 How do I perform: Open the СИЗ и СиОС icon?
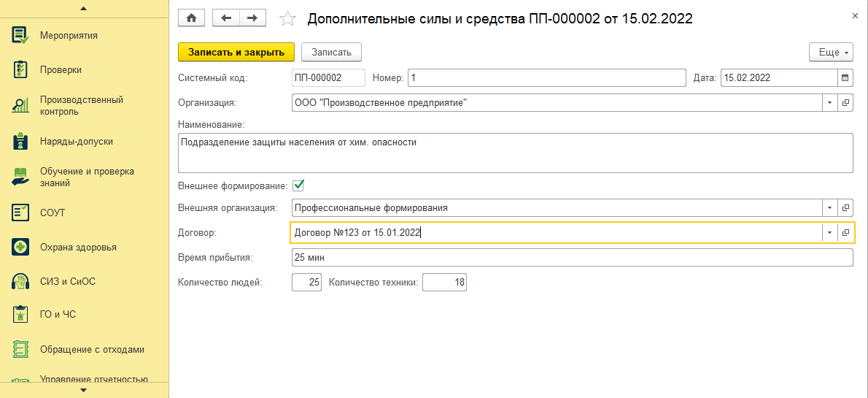(x=20, y=281)
